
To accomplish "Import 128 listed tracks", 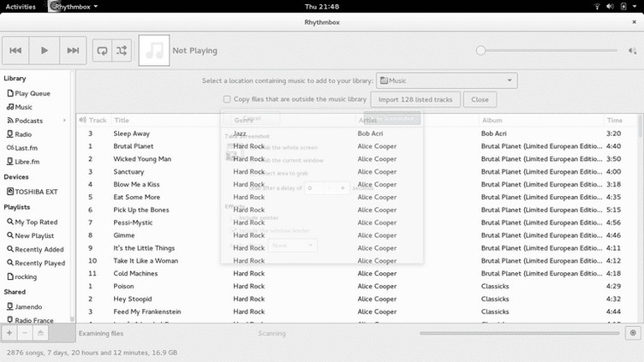I will pos(415,99).
